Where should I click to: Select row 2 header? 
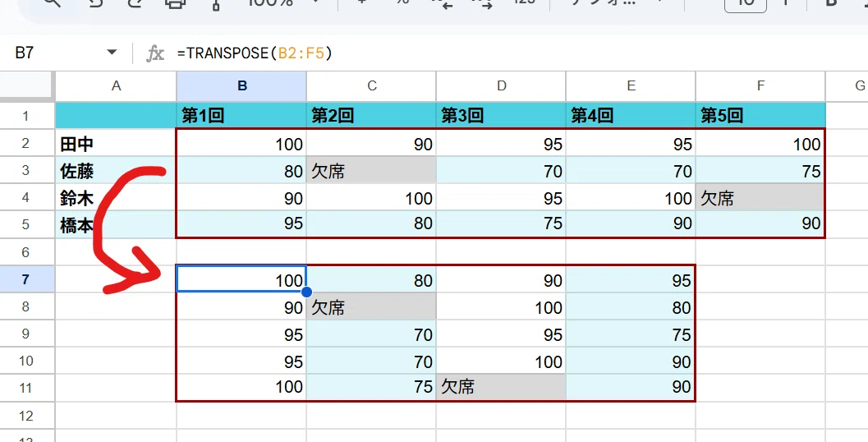tap(27, 143)
